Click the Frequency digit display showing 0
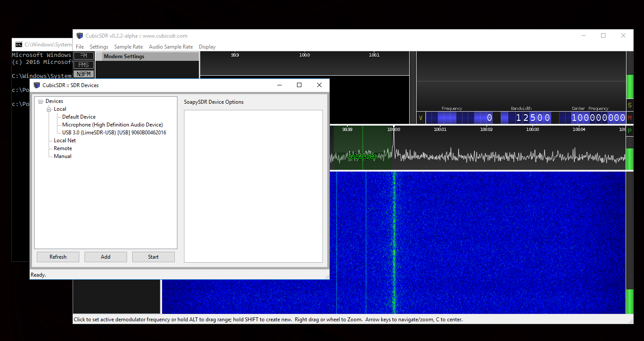The image size is (644, 341). coord(459,118)
